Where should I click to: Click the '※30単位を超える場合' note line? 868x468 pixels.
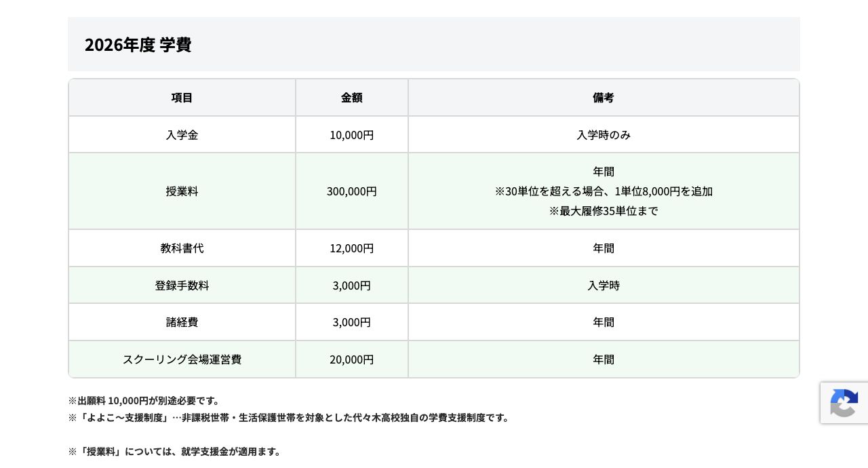(604, 191)
